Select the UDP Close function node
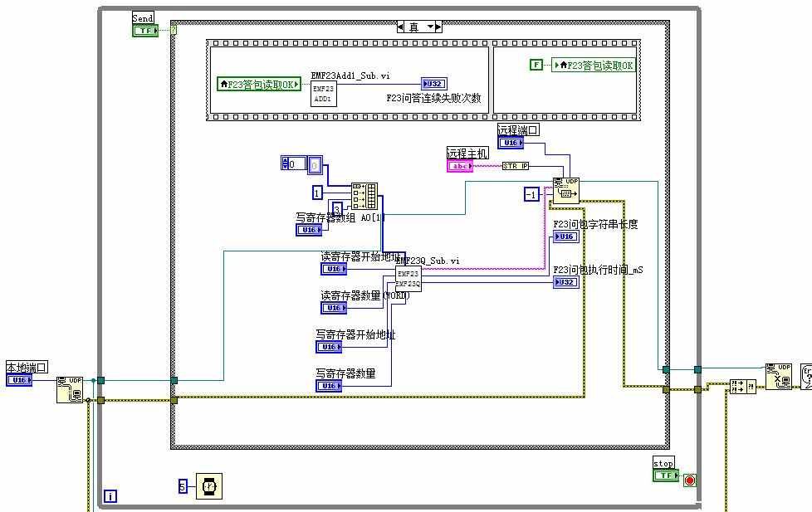Screen dimensions: 812x512 [779, 377]
